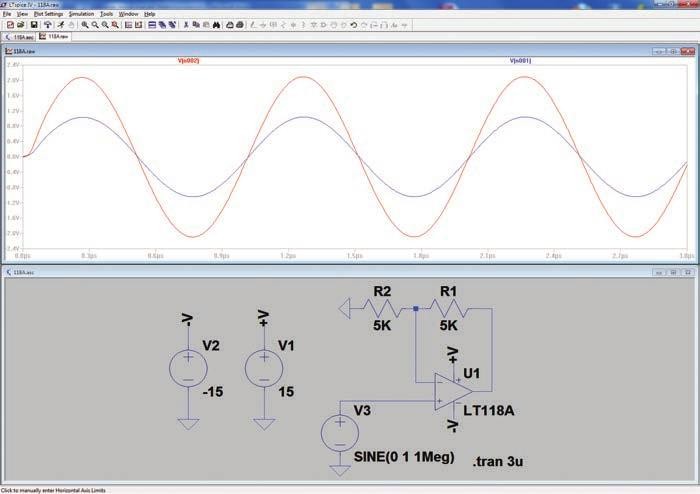Click the New Schematic toolbar icon

point(10,25)
